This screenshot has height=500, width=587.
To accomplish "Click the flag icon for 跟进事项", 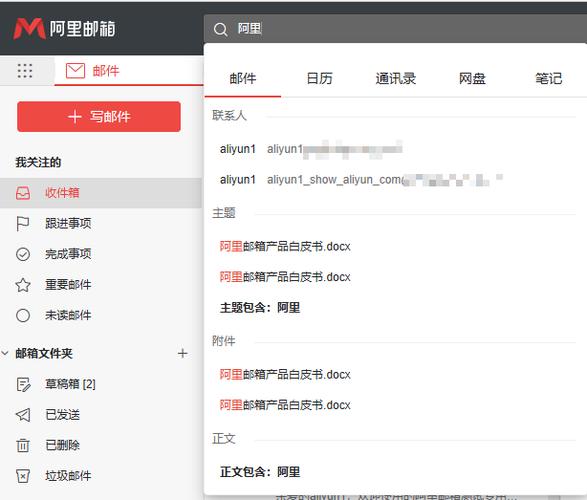I will (x=23, y=224).
